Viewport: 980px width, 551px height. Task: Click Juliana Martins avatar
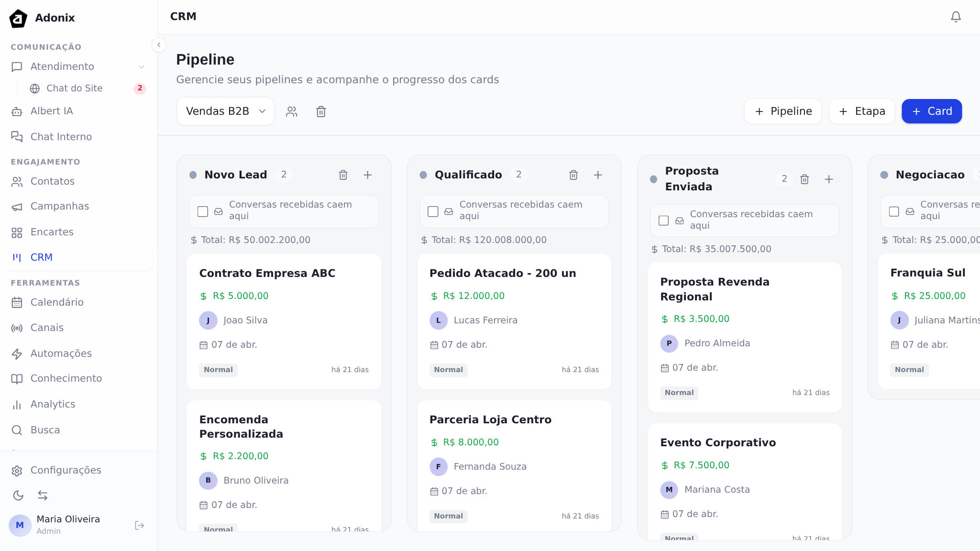point(899,320)
